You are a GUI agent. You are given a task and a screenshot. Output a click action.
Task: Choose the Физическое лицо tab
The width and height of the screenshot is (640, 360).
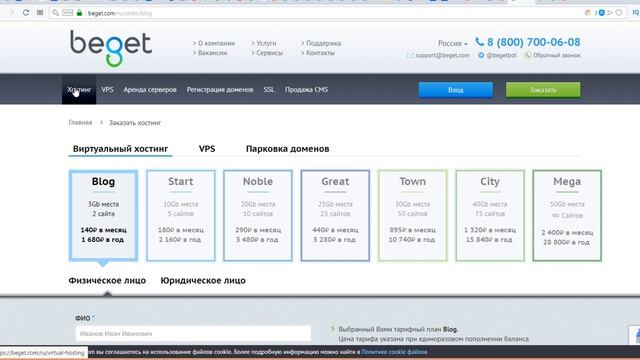coord(107,281)
